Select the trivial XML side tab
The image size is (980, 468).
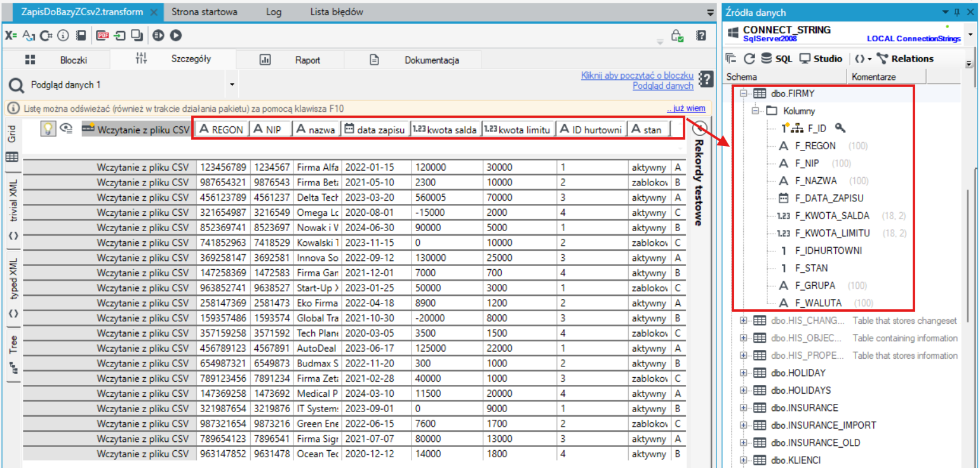pyautogui.click(x=13, y=211)
